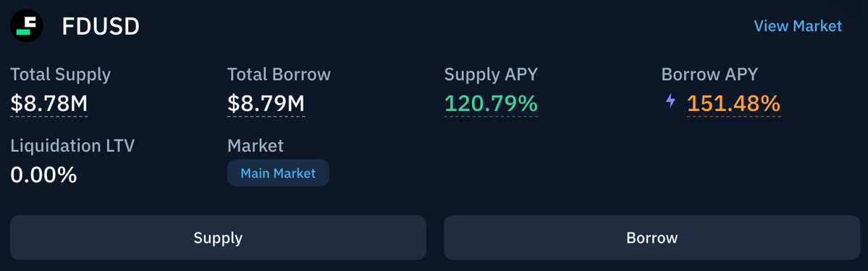Screen dimensions: 868x271
Task: Click the orange 151.48% borrow APY
Action: 733,104
